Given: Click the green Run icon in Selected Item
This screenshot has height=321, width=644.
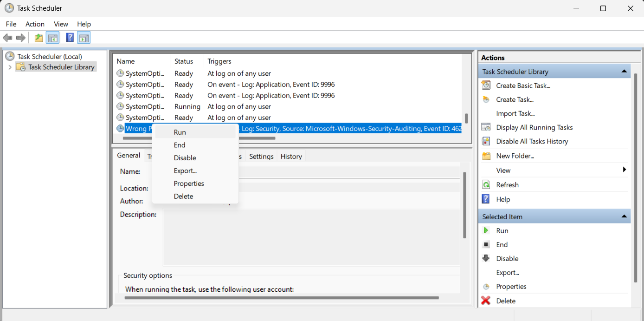Looking at the screenshot, I should pos(486,231).
